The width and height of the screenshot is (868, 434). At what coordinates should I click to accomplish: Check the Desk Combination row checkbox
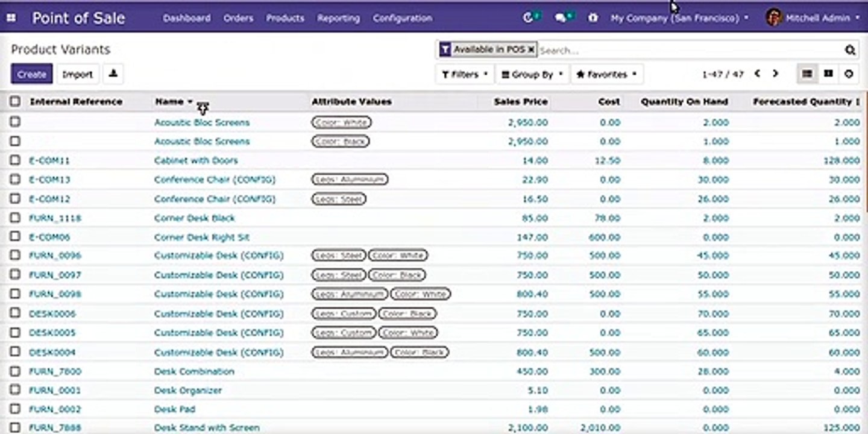tap(15, 371)
